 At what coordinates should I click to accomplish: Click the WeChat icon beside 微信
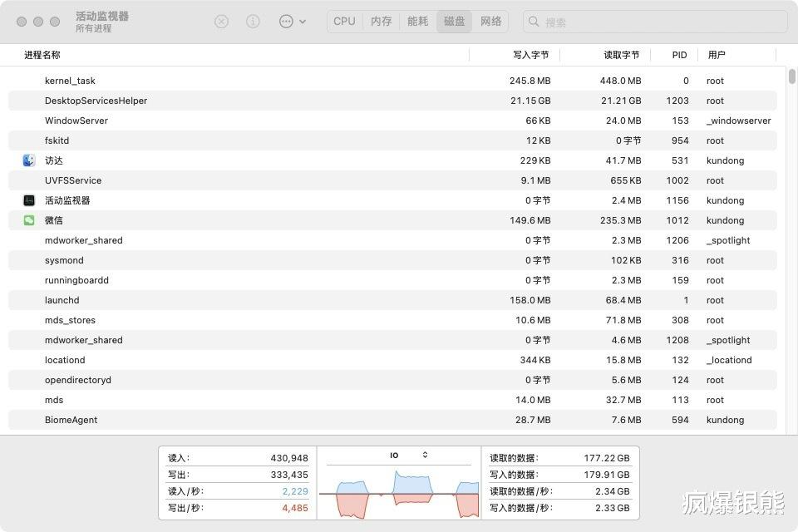point(29,220)
